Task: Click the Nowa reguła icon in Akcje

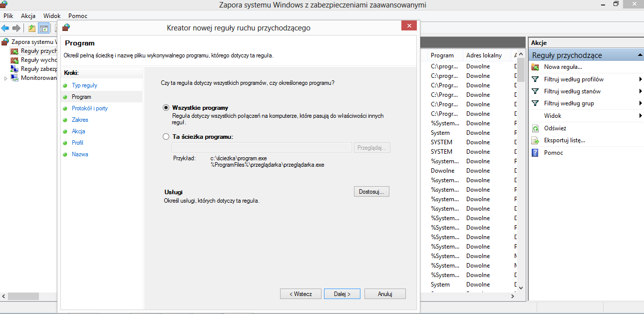Action: 535,67
